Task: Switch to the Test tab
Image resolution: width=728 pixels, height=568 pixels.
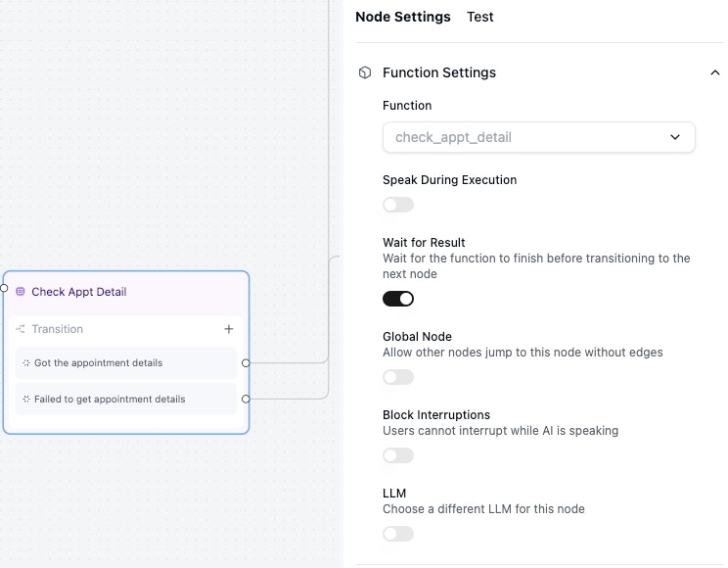Action: point(480,17)
